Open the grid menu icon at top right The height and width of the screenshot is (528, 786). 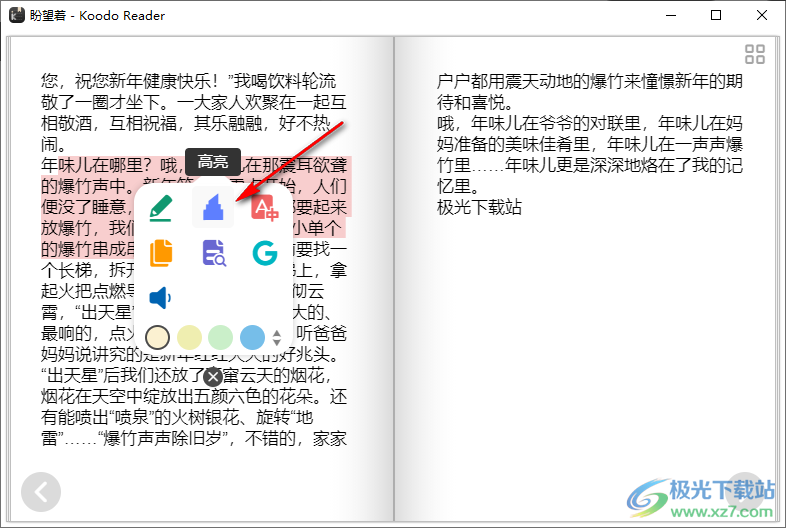coord(754,54)
